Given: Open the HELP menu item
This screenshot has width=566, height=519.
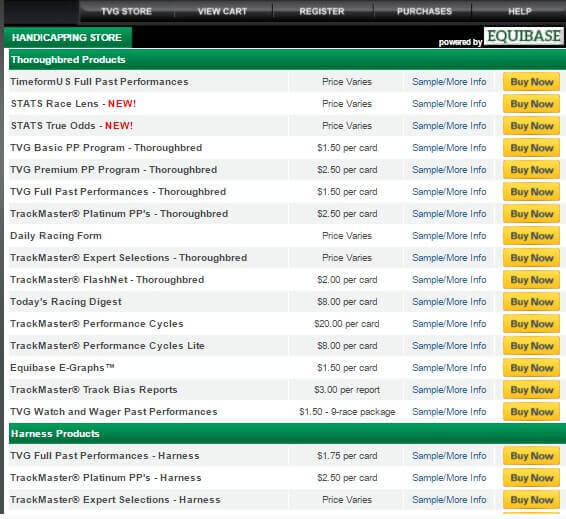Looking at the screenshot, I should tap(519, 11).
